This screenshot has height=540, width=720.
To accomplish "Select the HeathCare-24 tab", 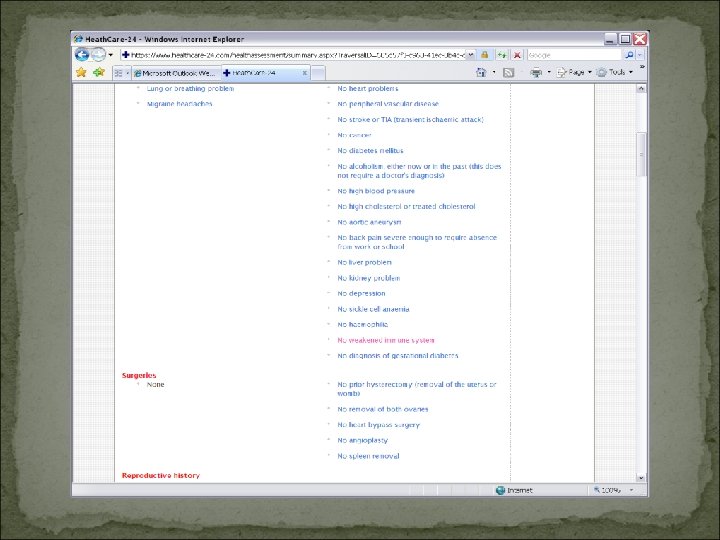I will (261, 73).
